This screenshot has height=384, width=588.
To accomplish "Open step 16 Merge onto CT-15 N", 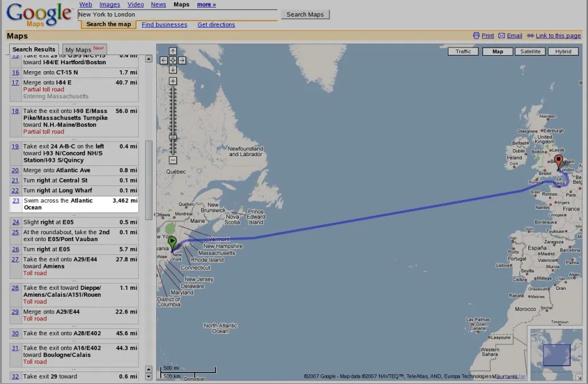I will pyautogui.click(x=74, y=72).
